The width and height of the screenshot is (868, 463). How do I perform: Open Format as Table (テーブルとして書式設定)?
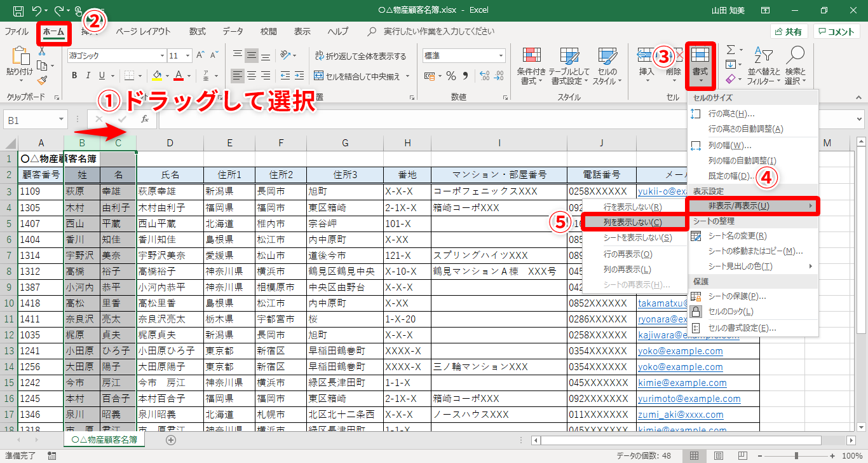pos(569,66)
